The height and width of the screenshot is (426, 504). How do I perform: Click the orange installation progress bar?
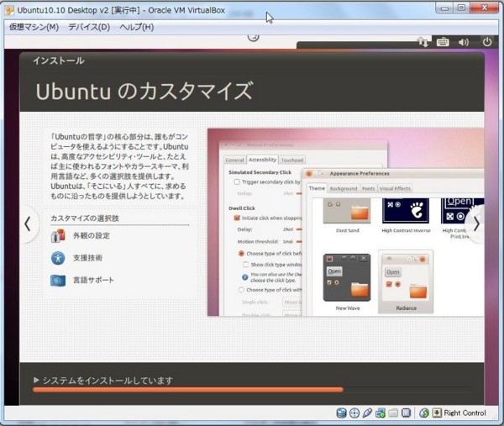point(188,390)
